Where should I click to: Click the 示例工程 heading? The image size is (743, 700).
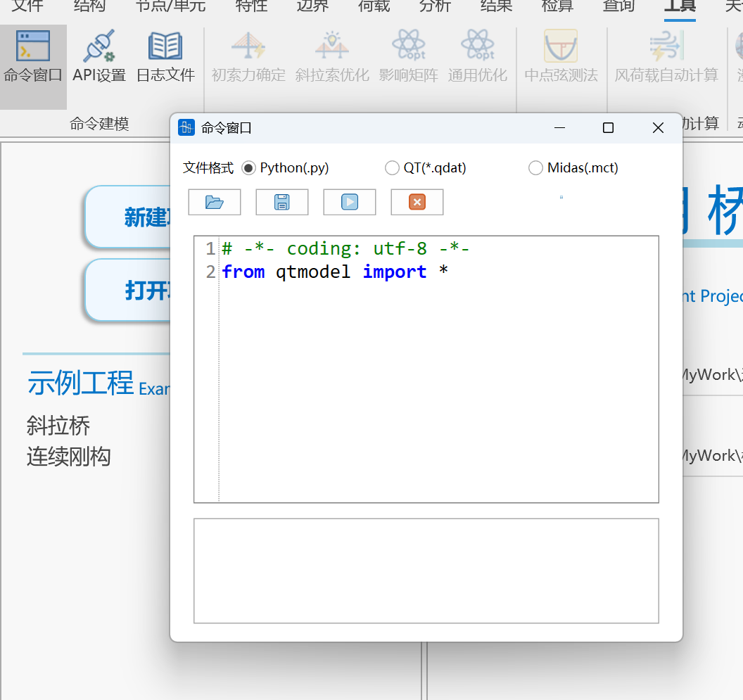click(80, 383)
